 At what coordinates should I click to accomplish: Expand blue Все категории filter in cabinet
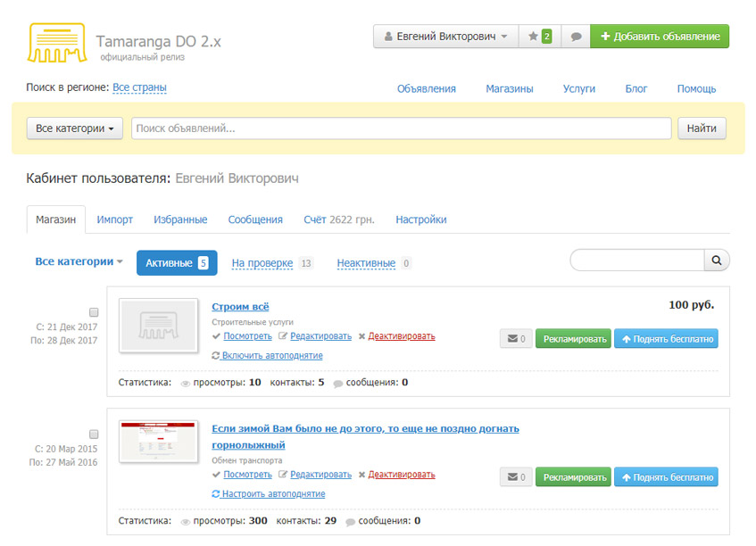(79, 261)
